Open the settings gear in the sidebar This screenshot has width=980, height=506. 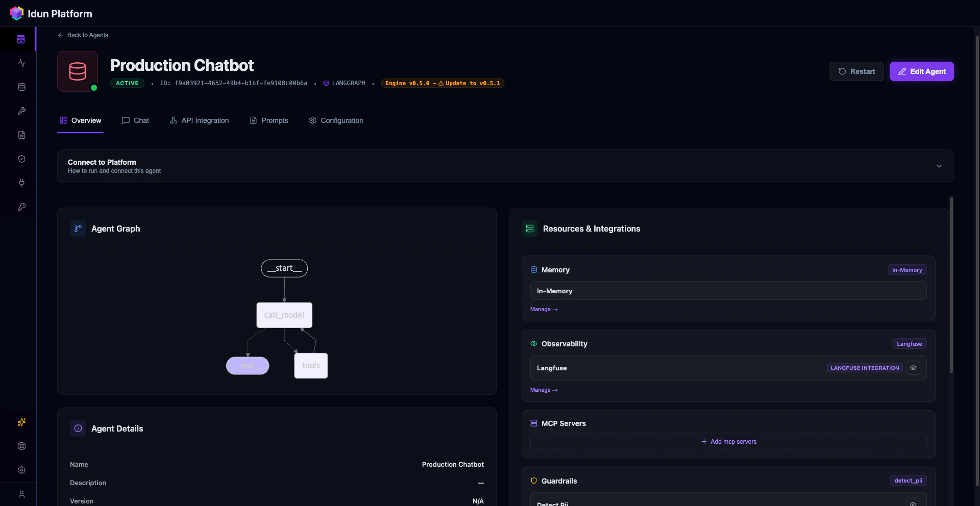[x=21, y=470]
